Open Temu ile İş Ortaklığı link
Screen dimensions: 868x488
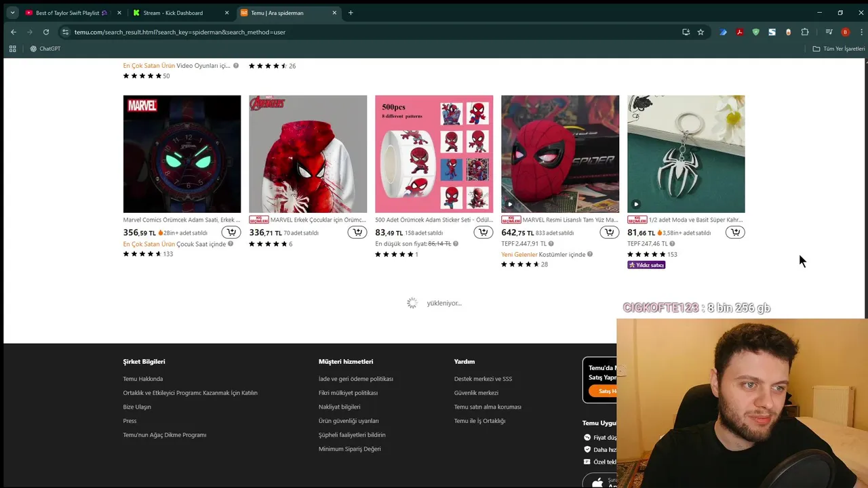pyautogui.click(x=479, y=421)
